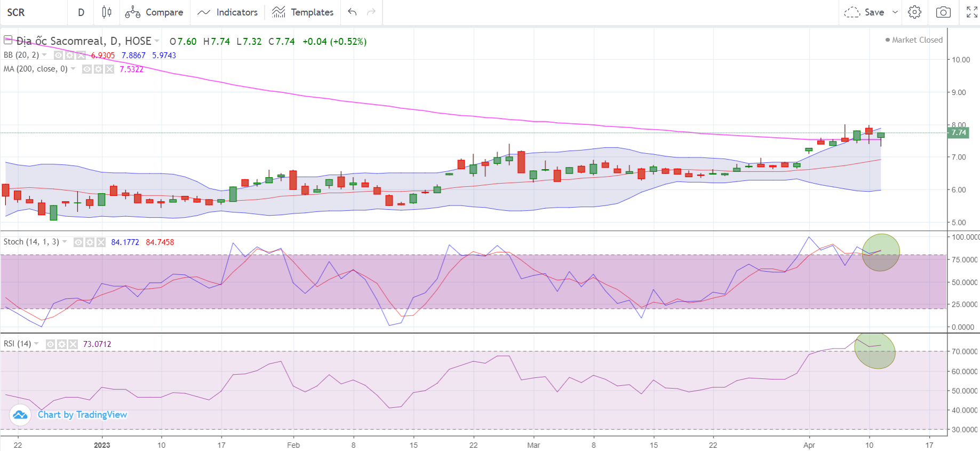Open settings for the RSI (14) indicator

[x=62, y=344]
